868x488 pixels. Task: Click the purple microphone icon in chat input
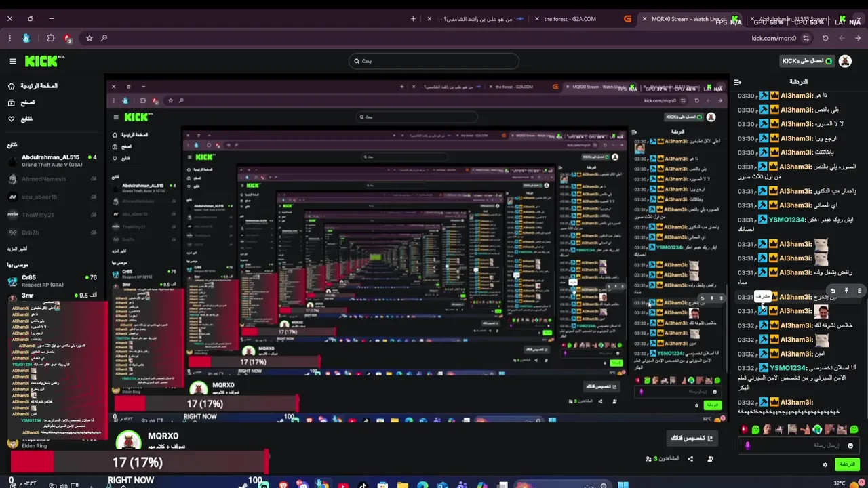pos(748,445)
